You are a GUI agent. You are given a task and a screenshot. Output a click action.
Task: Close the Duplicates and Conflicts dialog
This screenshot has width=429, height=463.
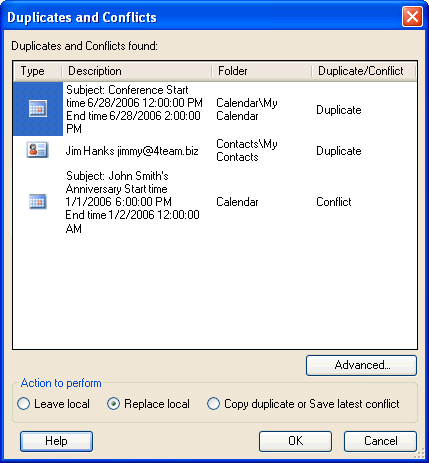click(x=412, y=17)
